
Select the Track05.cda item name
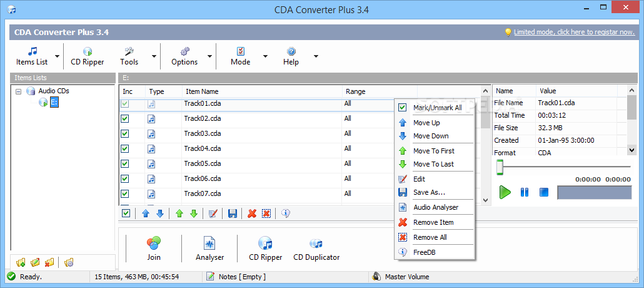[203, 163]
